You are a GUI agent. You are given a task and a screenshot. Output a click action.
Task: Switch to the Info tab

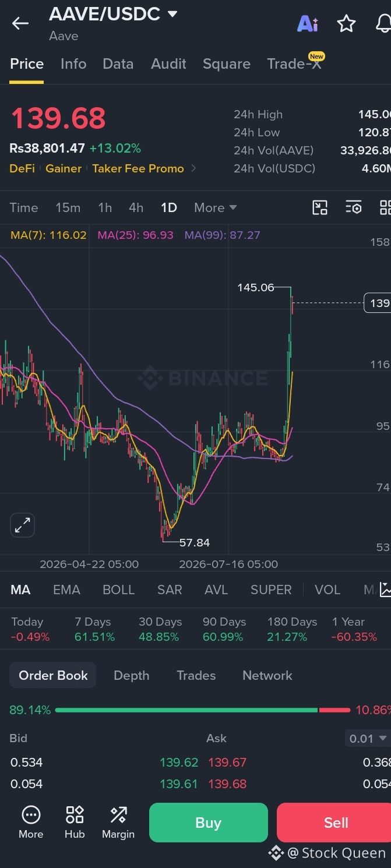pos(73,64)
